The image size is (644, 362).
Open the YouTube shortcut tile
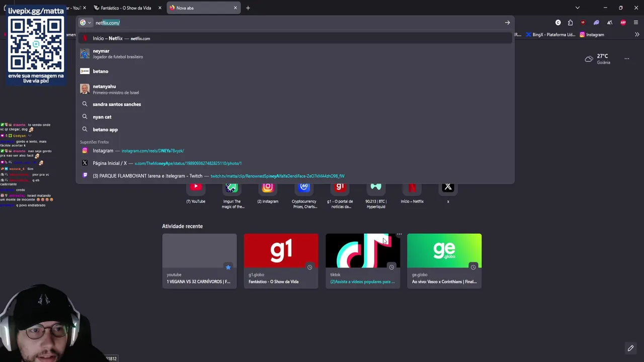(x=196, y=193)
